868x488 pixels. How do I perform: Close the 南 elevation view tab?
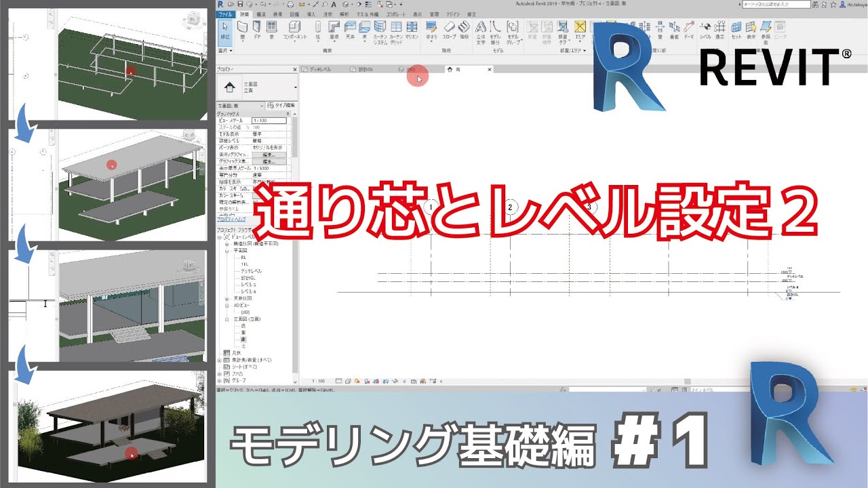(488, 69)
